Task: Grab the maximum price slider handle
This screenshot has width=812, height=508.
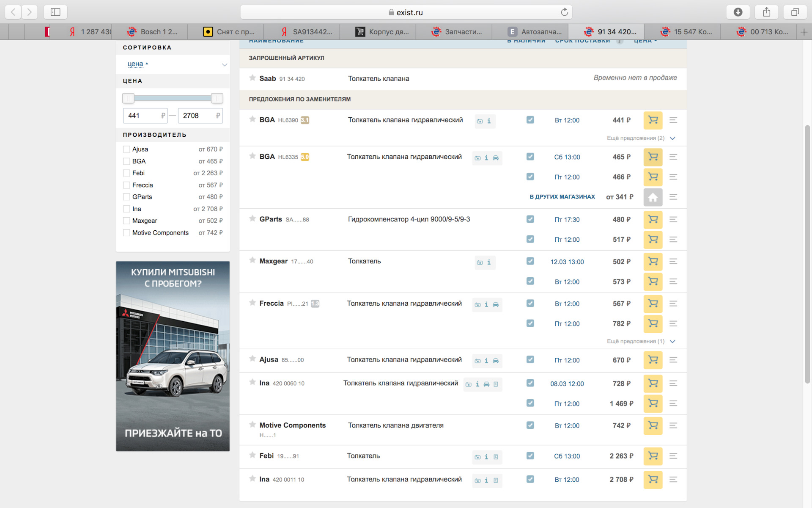Action: (217, 98)
